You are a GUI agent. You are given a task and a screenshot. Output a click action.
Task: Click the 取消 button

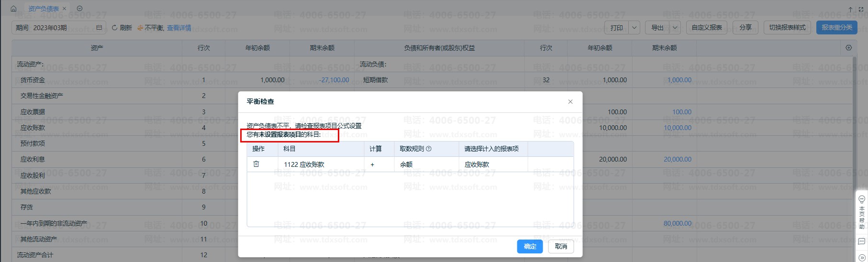click(561, 246)
